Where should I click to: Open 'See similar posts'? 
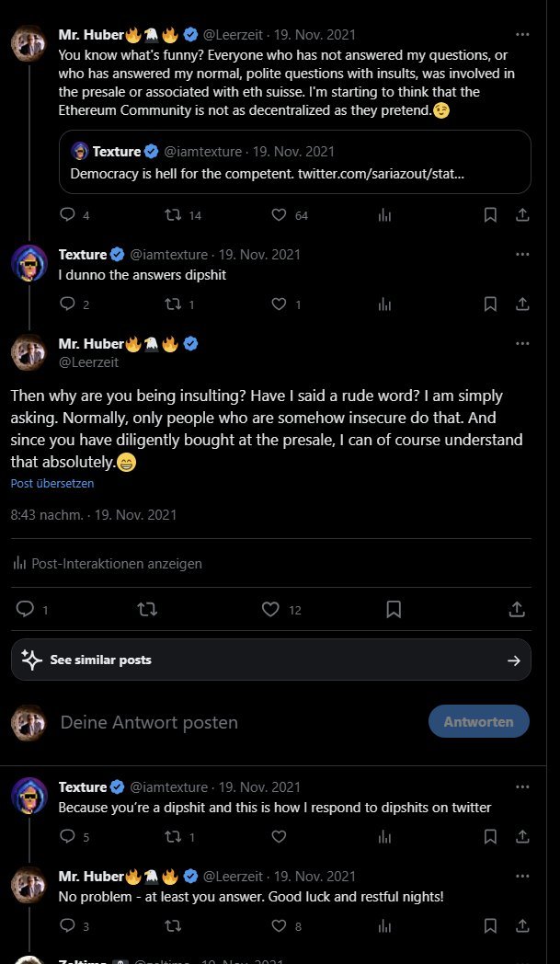tap(271, 660)
